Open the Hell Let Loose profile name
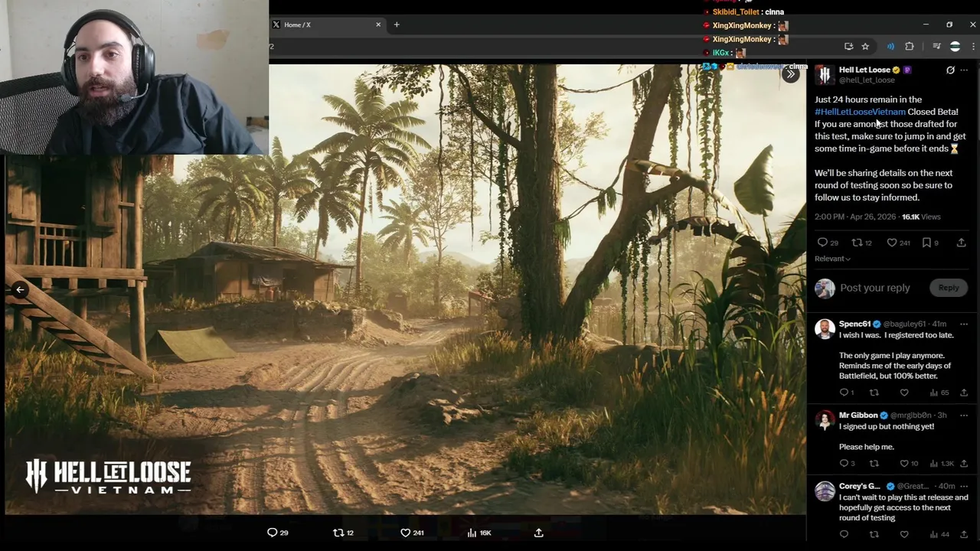Screen dimensions: 980x551 (864, 70)
